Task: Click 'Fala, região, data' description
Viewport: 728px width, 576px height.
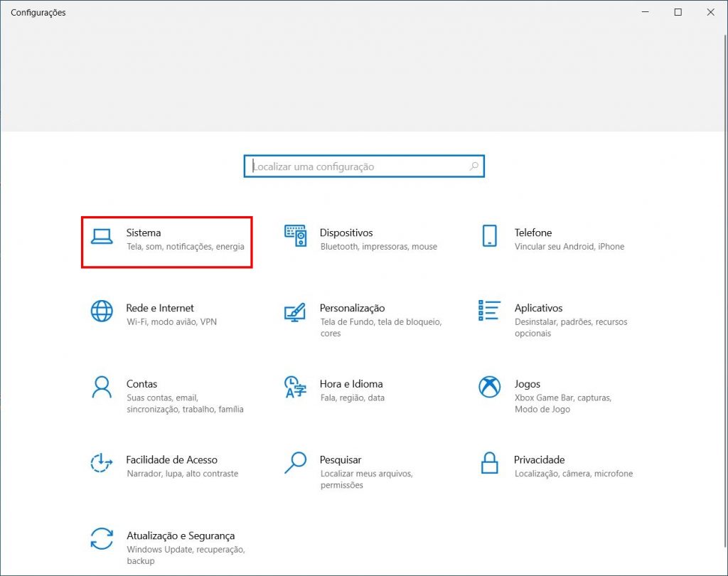Action: pos(353,398)
